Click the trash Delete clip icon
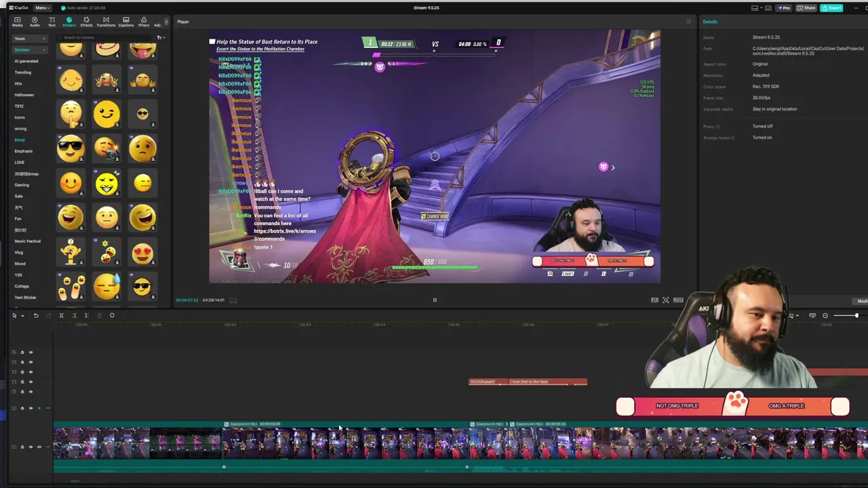This screenshot has width=868, height=488. [x=100, y=315]
